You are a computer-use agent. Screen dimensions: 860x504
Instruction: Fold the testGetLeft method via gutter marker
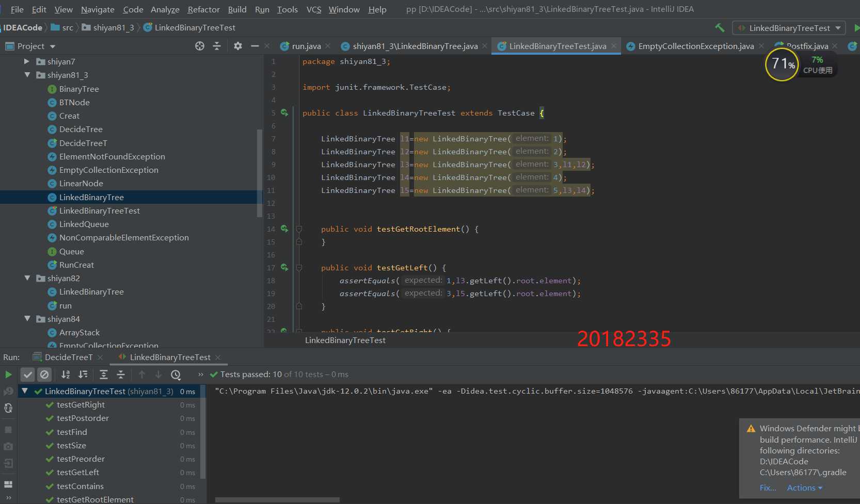pos(299,268)
